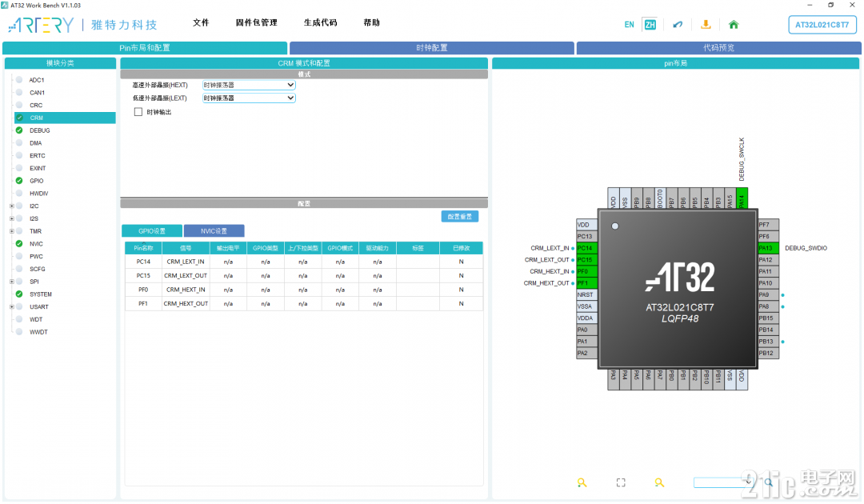Click the zoom in magnifier under pin layout
The width and height of the screenshot is (864, 504).
point(582,483)
